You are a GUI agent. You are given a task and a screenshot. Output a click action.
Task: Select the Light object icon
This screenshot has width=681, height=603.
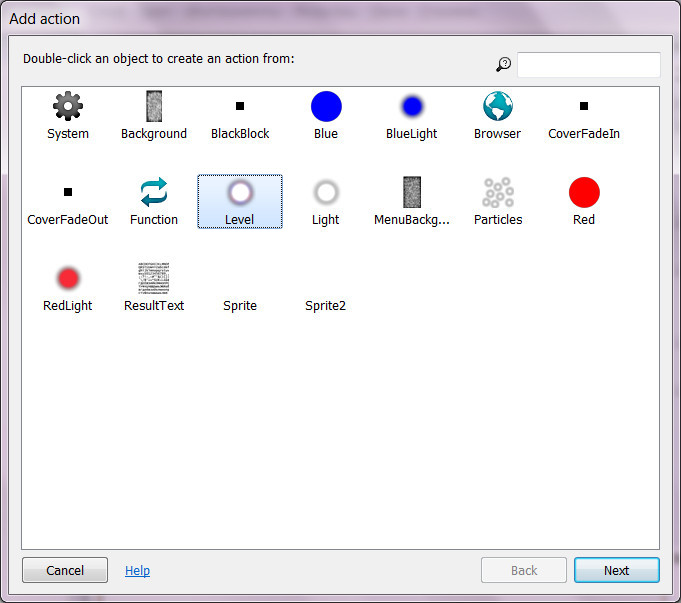pyautogui.click(x=326, y=192)
